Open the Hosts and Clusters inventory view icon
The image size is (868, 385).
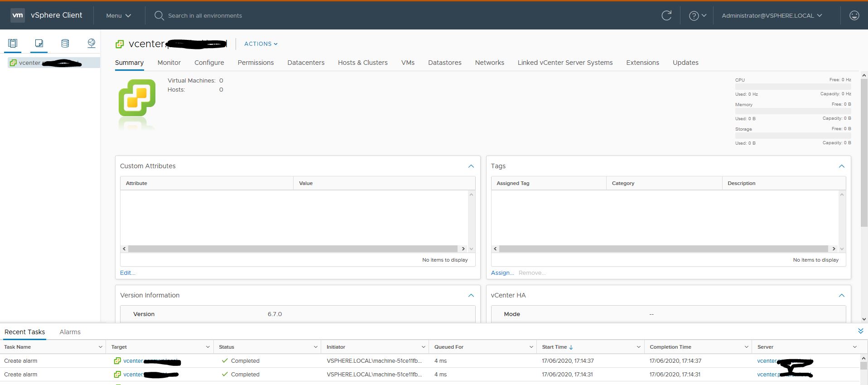[13, 43]
